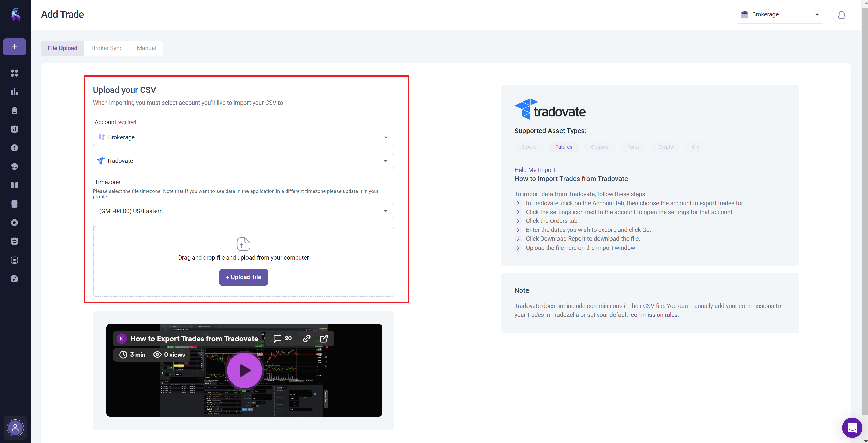Click the clipboard journal sidebar icon
868x443 pixels.
[14, 111]
